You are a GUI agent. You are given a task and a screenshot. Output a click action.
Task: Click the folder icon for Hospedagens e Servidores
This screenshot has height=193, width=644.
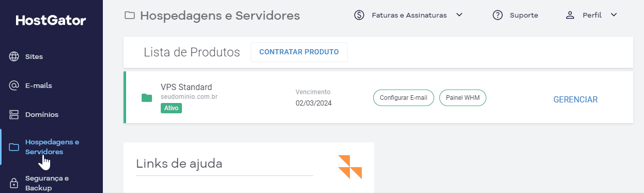click(x=14, y=147)
